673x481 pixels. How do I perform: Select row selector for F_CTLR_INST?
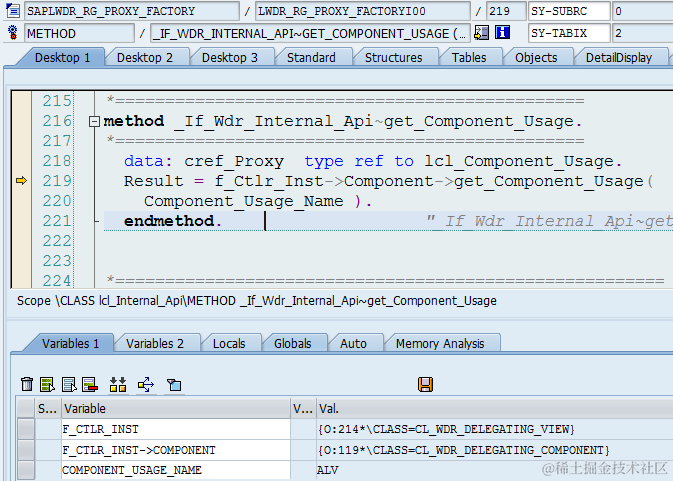click(26, 429)
